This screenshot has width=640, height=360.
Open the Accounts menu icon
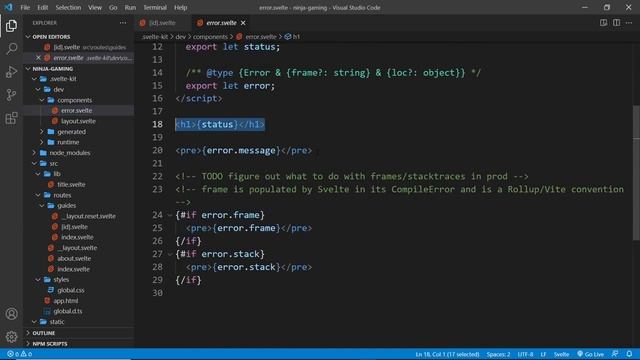tap(11, 314)
